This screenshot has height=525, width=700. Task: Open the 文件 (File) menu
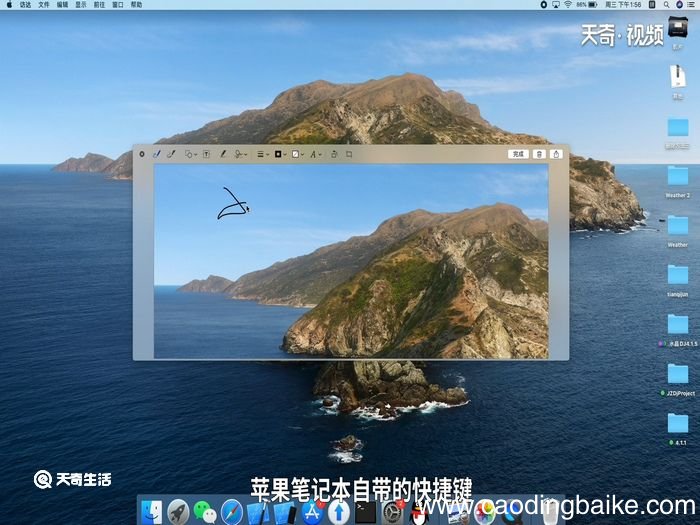[x=44, y=4]
